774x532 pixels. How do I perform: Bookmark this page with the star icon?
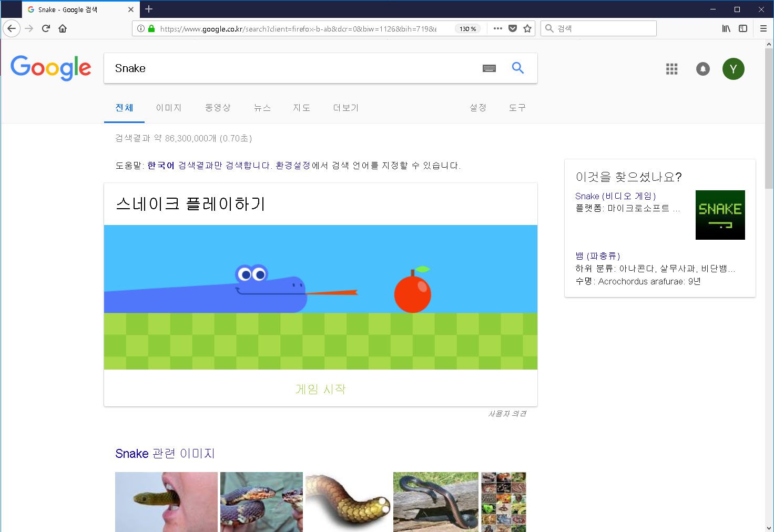[x=527, y=28]
